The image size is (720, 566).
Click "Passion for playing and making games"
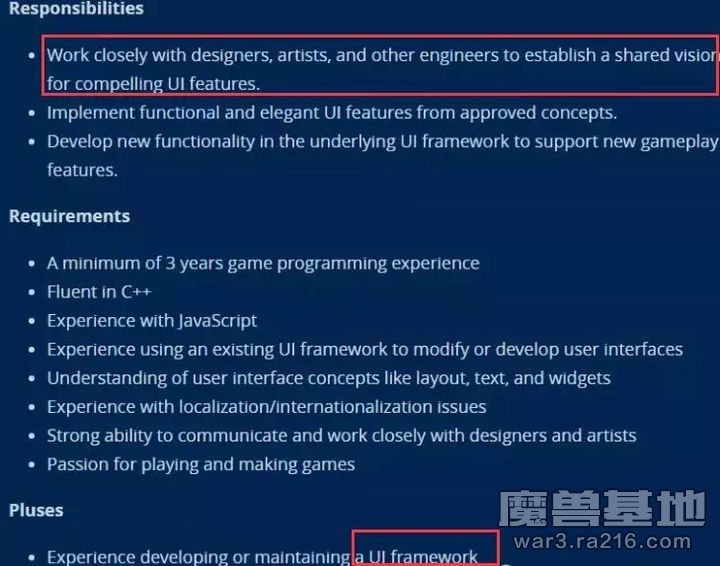[200, 465]
